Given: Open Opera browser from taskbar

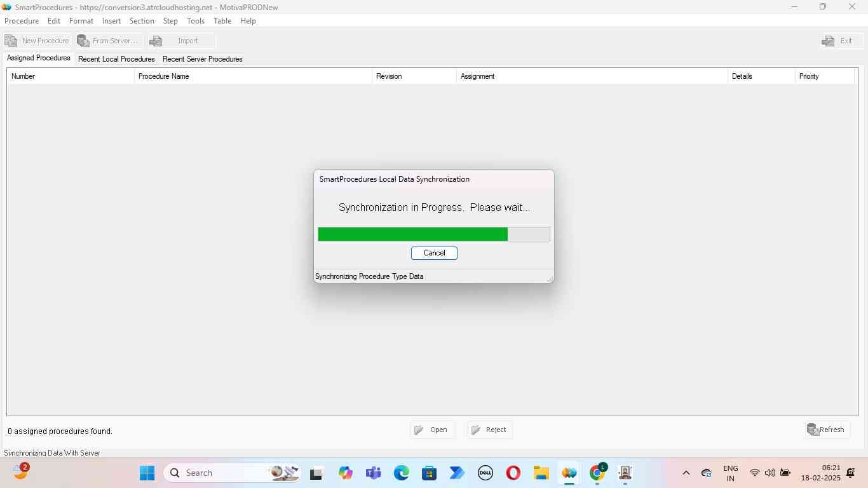Looking at the screenshot, I should coord(513,473).
